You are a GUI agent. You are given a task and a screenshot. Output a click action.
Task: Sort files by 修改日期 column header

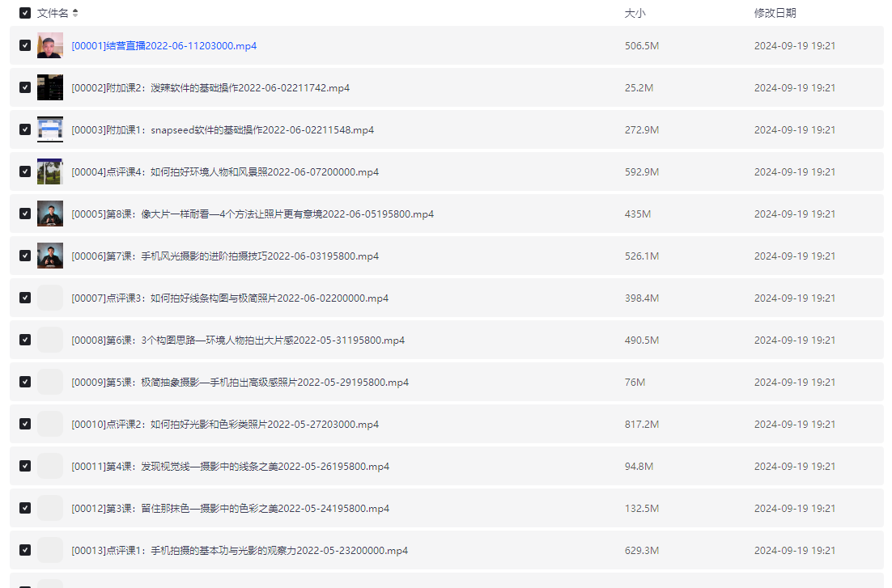775,13
